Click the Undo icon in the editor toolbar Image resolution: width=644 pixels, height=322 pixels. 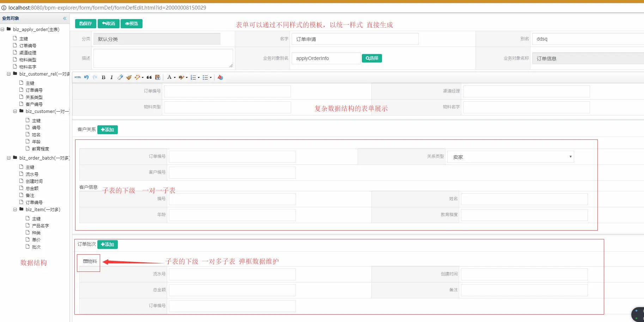(86, 77)
